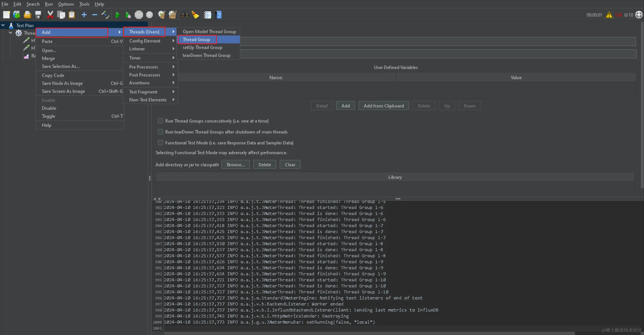The width and height of the screenshot is (644, 335).
Task: Select tearDown Thread Group menu entry
Action: point(208,55)
